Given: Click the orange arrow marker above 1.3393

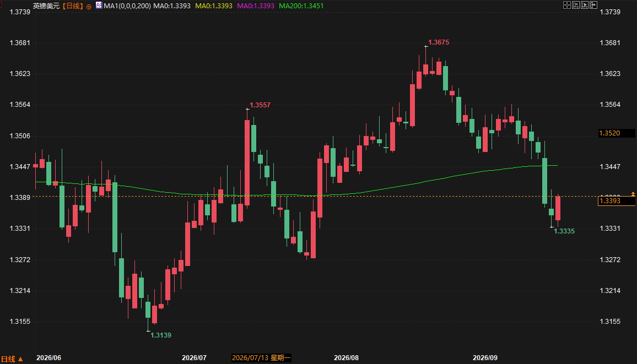Looking at the screenshot, I should tap(633, 194).
